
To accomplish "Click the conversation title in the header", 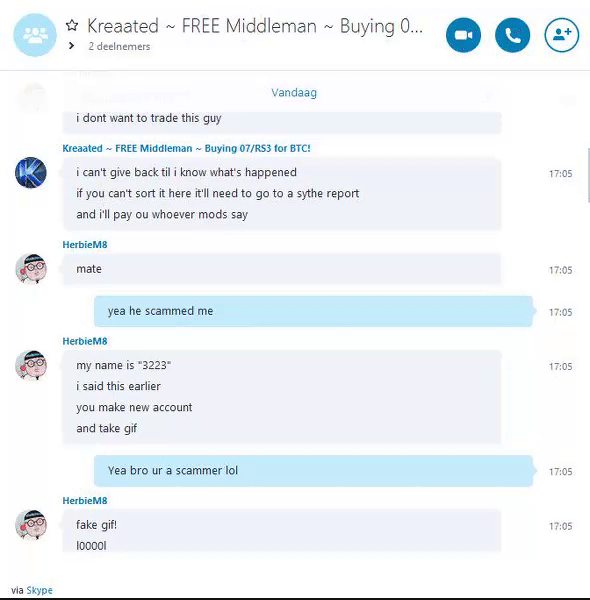I will (255, 26).
